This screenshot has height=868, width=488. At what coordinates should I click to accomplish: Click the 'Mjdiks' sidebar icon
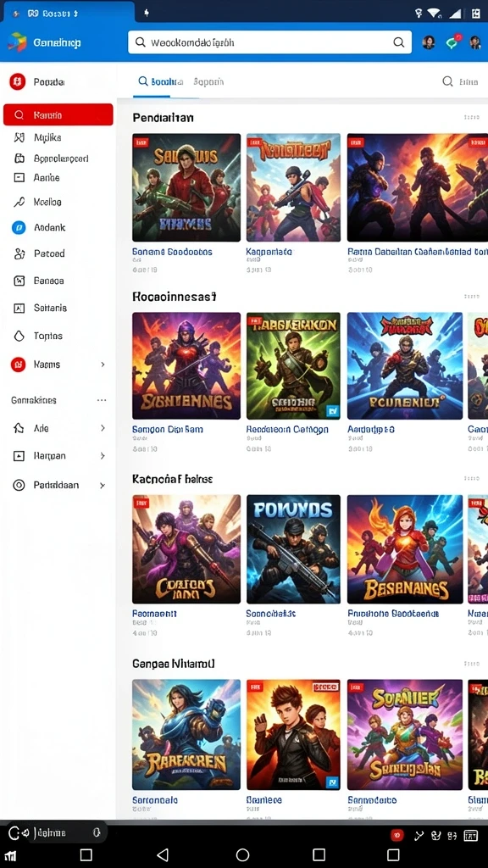(19, 137)
